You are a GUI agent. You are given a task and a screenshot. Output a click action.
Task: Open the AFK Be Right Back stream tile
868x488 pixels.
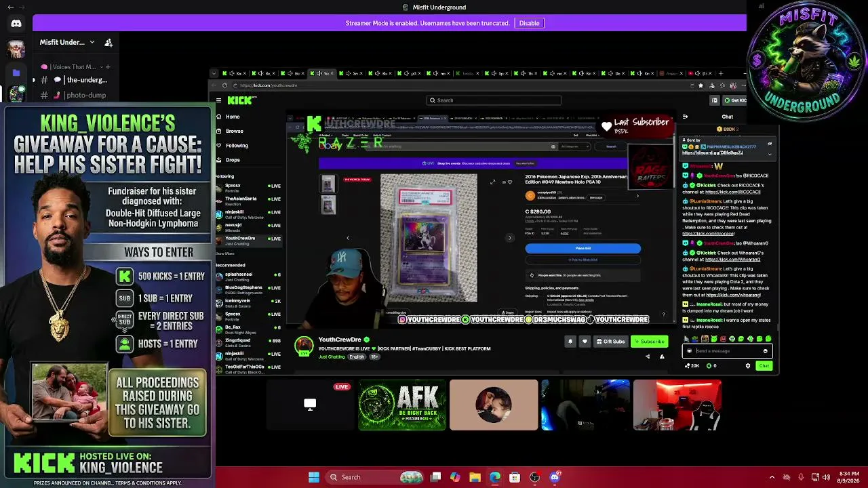(402, 405)
